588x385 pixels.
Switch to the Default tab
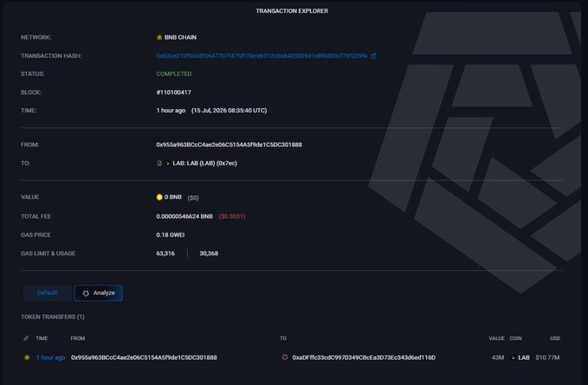pyautogui.click(x=48, y=293)
